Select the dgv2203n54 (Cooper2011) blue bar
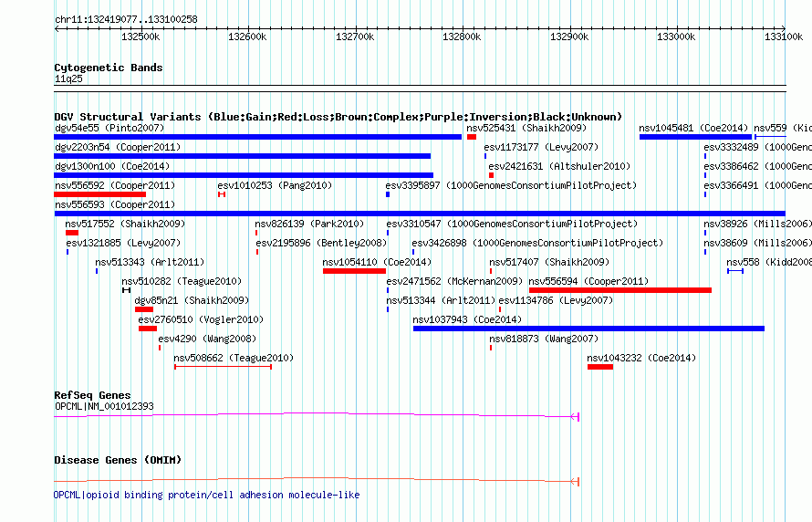The height and width of the screenshot is (522, 812). [242, 156]
